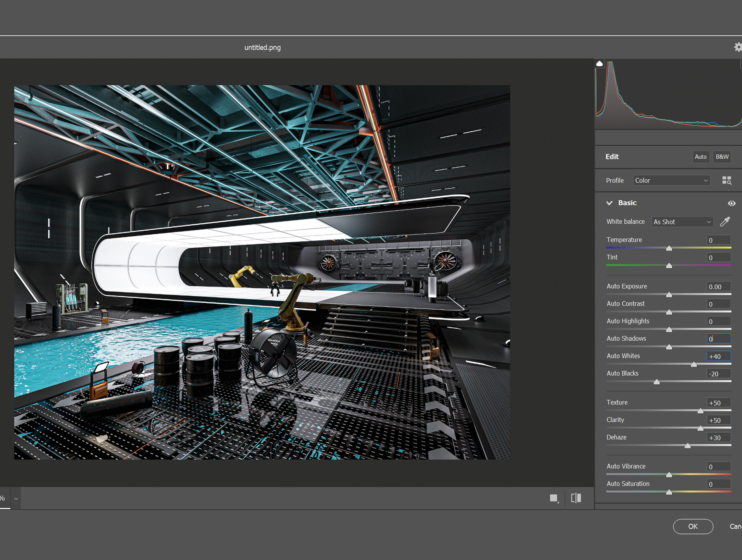742x560 pixels.
Task: Click the Clarity slider handle
Action: [x=700, y=428]
